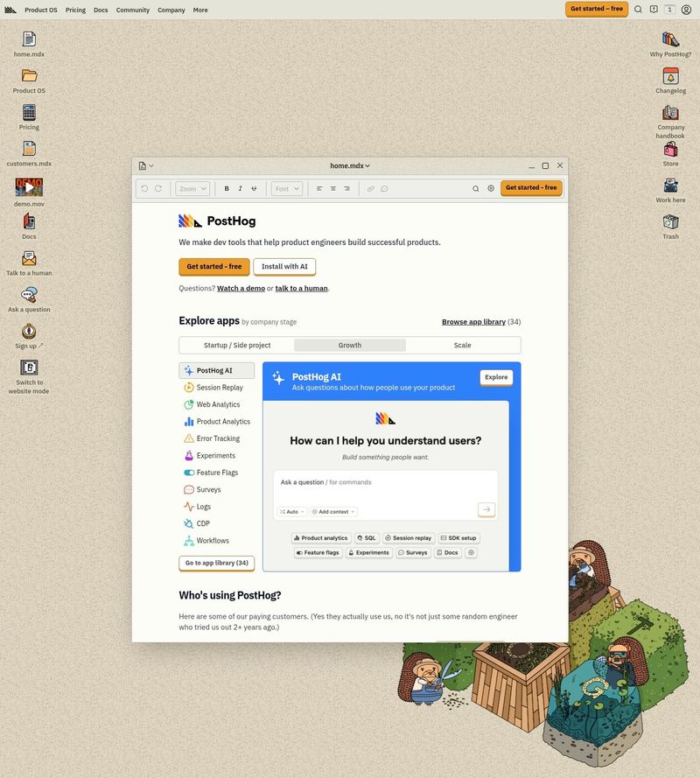Click the AI question input field
The width and height of the screenshot is (700, 778).
pyautogui.click(x=385, y=486)
